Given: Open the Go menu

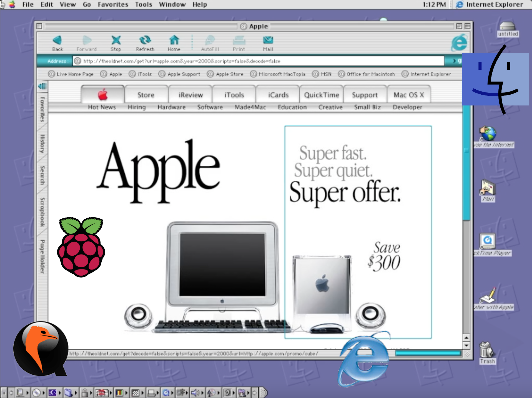Looking at the screenshot, I should (87, 4).
